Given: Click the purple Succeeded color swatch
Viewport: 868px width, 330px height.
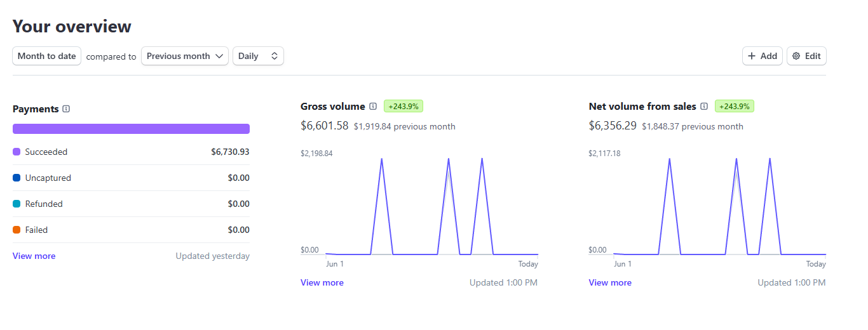Looking at the screenshot, I should [17, 152].
